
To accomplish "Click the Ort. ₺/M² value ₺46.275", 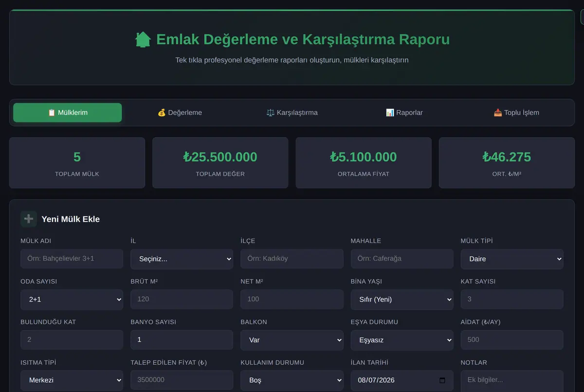I will [507, 157].
